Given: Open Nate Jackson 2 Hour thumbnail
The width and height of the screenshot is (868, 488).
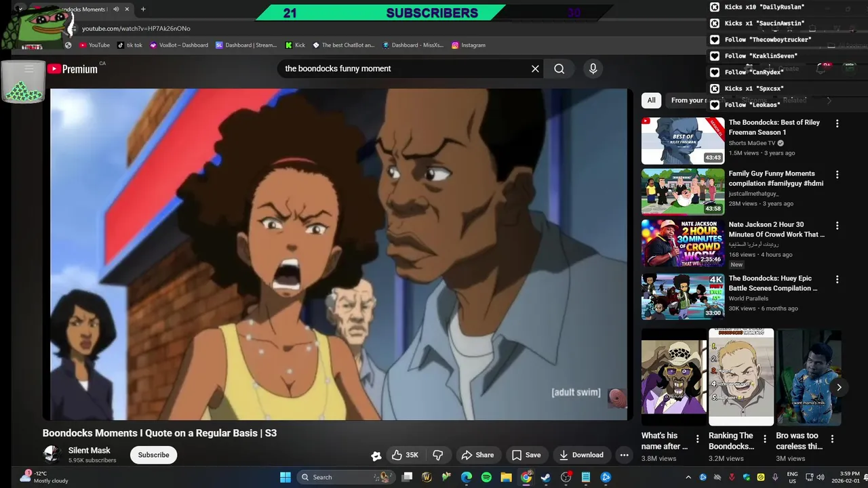Looking at the screenshot, I should [x=683, y=243].
